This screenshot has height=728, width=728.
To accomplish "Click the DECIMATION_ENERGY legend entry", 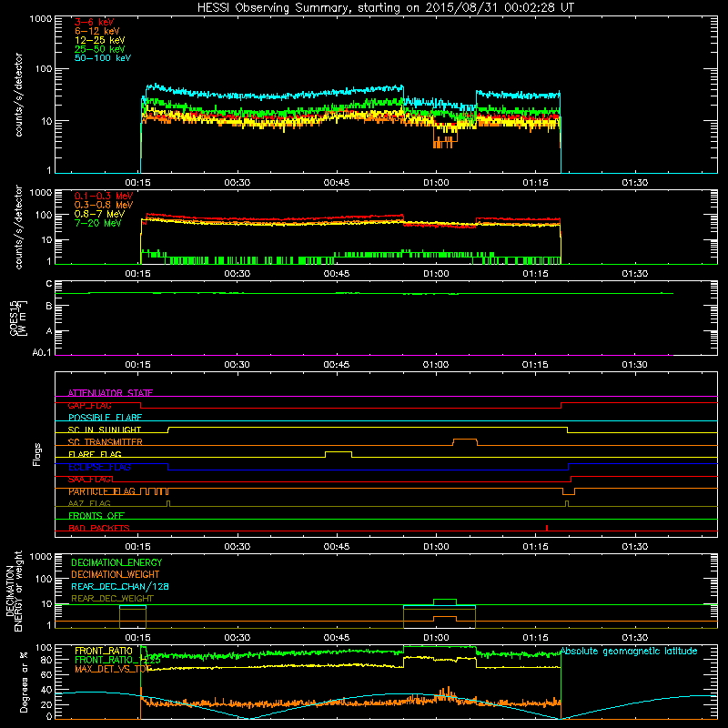I will [116, 562].
